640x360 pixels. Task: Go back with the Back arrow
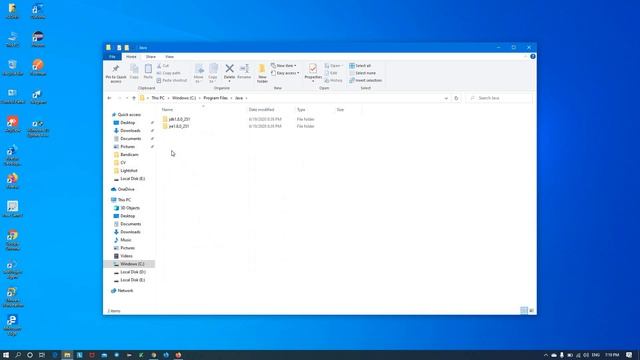[x=109, y=98]
